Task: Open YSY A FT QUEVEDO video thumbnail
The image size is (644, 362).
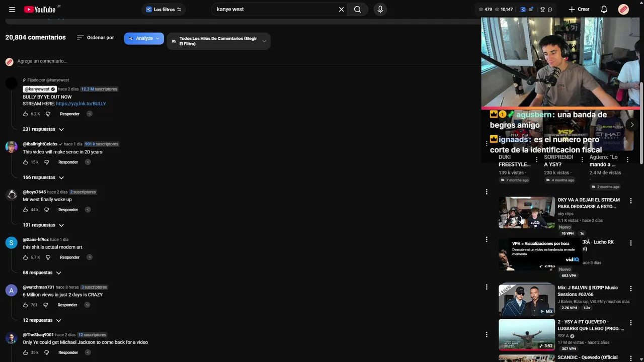Action: (x=527, y=334)
